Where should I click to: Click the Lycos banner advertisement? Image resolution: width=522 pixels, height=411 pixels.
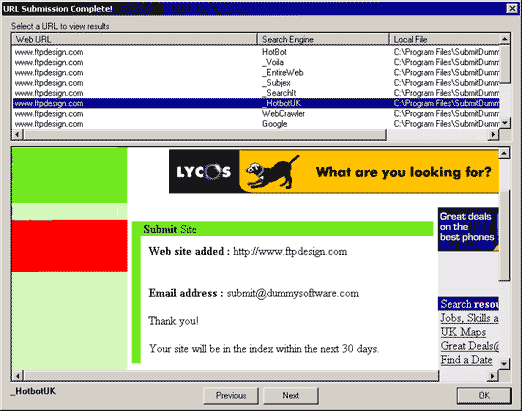click(334, 171)
